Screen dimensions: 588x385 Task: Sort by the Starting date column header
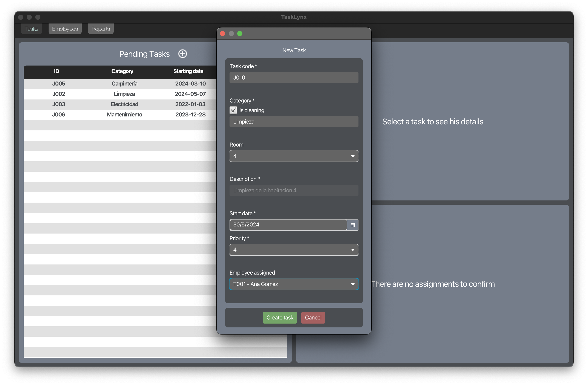[x=188, y=71]
